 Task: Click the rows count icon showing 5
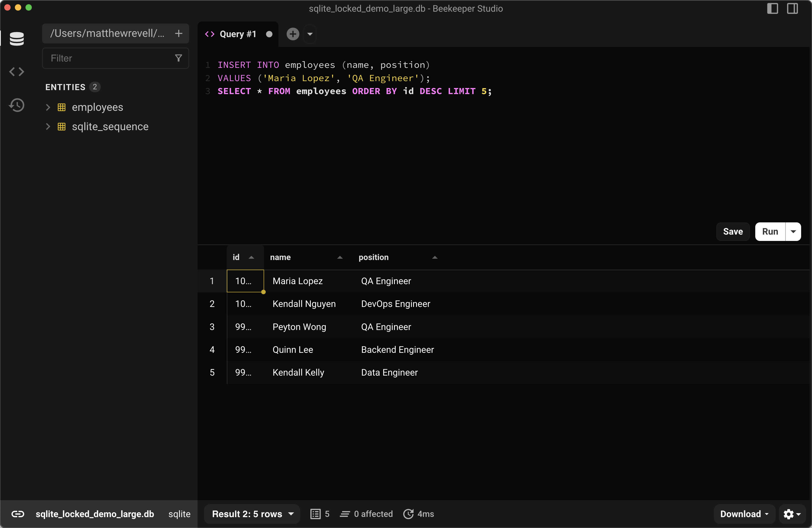(x=316, y=514)
